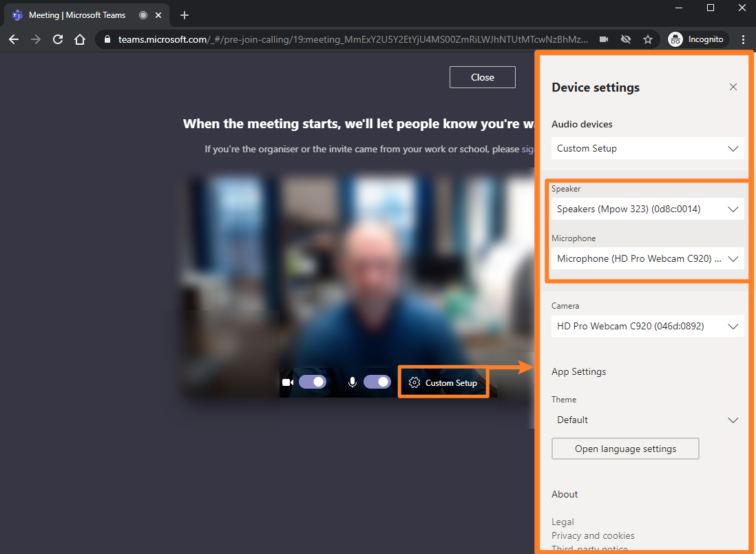Click the Device settings heading

(596, 88)
